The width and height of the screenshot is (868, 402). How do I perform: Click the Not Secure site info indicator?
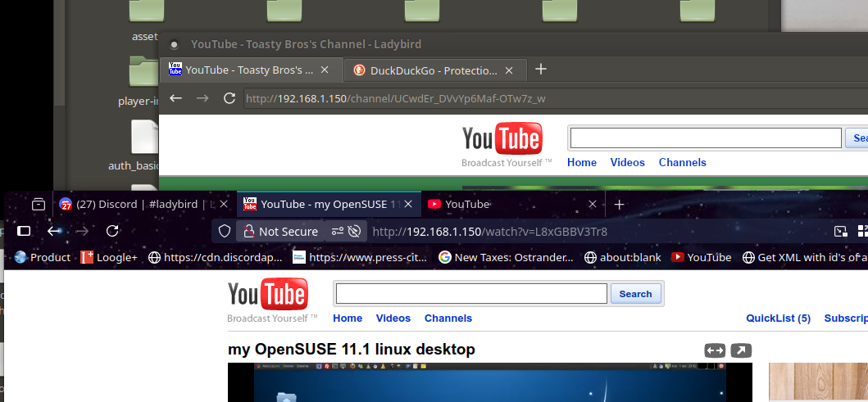pyautogui.click(x=279, y=232)
